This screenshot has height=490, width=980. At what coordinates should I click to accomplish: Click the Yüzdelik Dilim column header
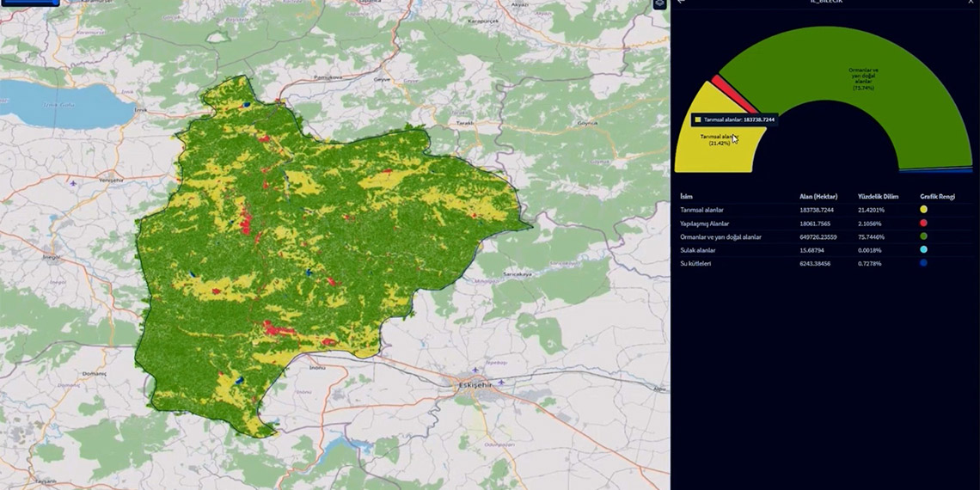[x=878, y=197]
